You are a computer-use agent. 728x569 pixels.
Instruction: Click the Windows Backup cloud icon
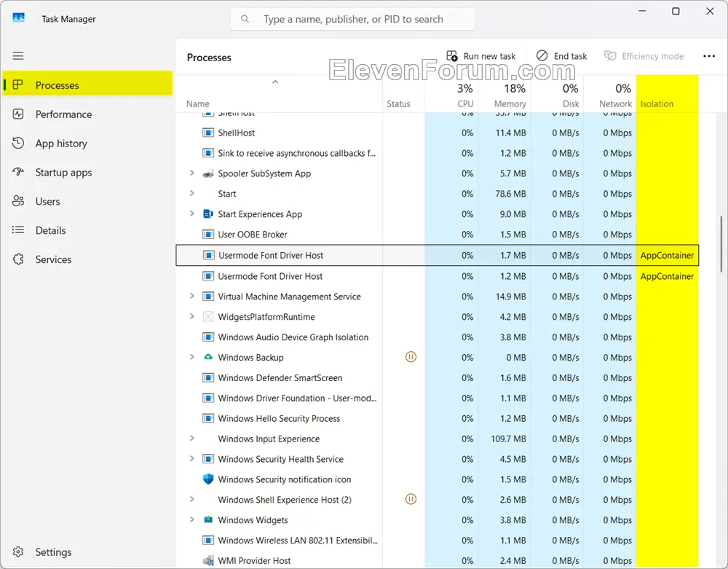click(x=208, y=357)
